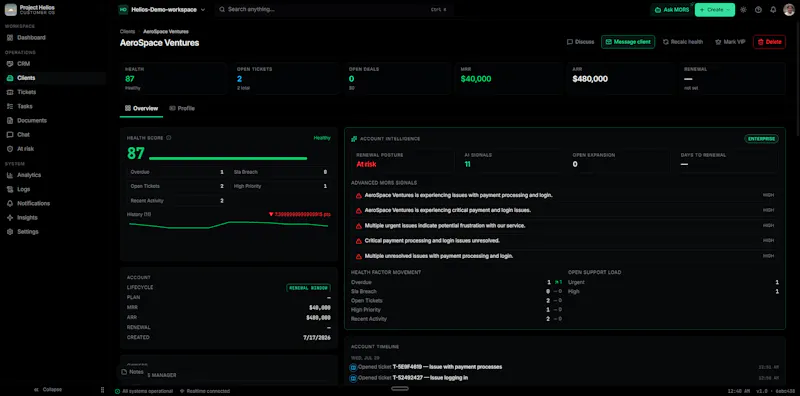
Task: Open the Tasks sidebar icon
Action: coord(10,107)
